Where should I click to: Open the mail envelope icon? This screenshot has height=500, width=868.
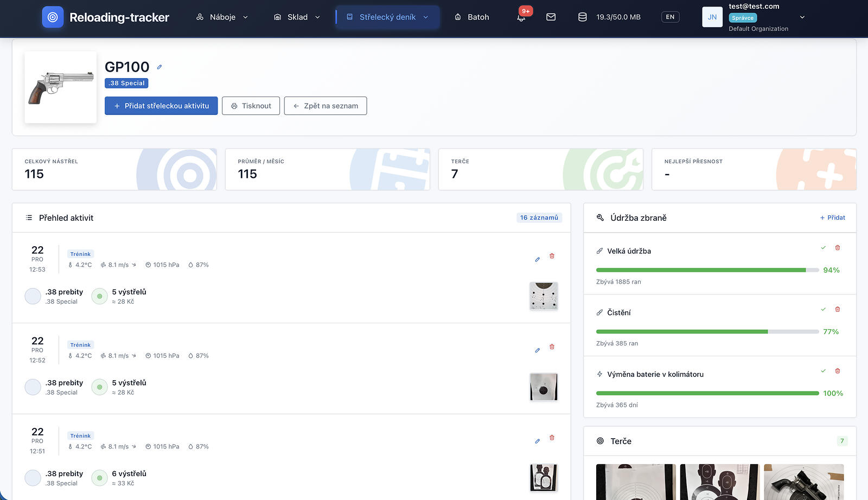click(551, 17)
